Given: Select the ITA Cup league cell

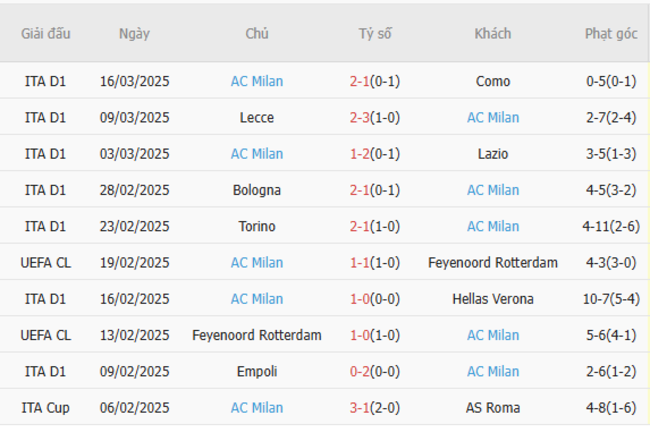Looking at the screenshot, I should coord(46,408).
